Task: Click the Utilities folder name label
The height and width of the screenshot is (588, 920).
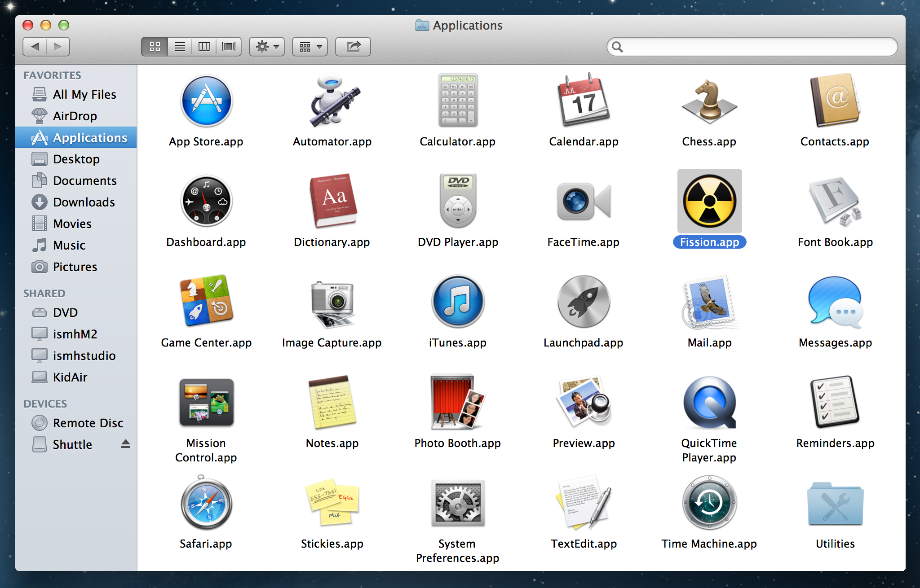Action: [x=835, y=544]
